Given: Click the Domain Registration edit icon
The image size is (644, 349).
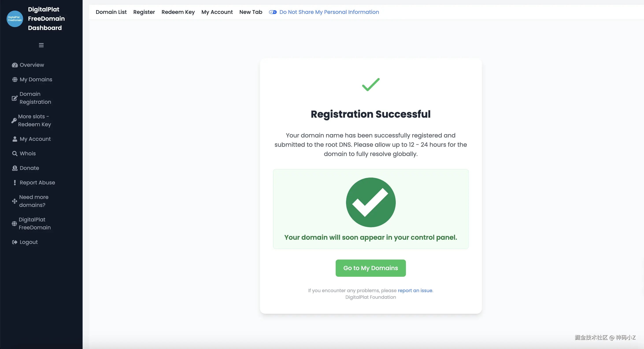Looking at the screenshot, I should click(15, 98).
